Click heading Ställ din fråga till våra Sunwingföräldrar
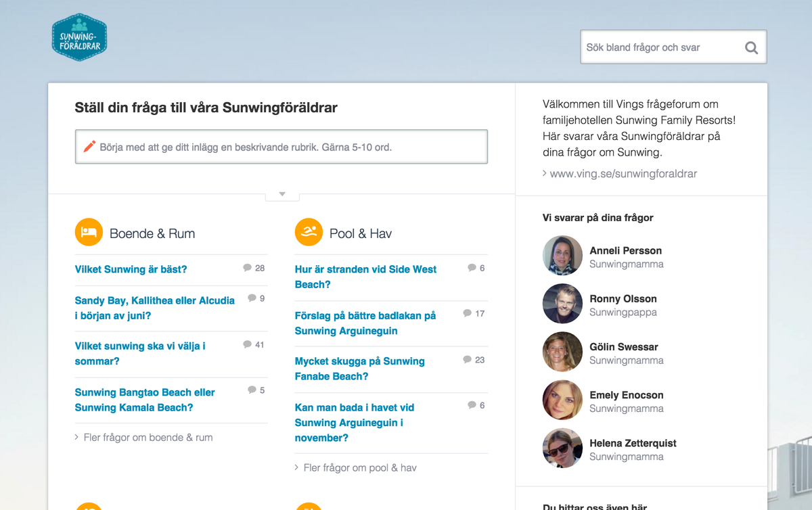812x510 pixels. click(206, 108)
